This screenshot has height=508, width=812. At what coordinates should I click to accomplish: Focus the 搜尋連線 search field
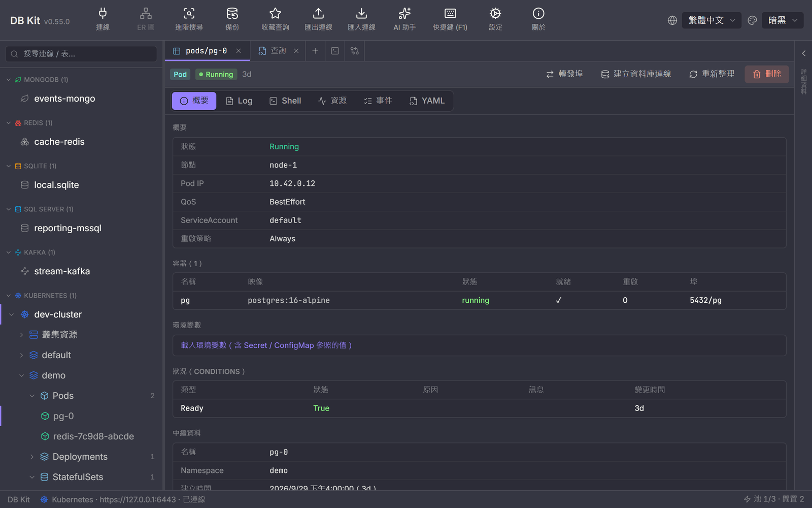click(81, 54)
